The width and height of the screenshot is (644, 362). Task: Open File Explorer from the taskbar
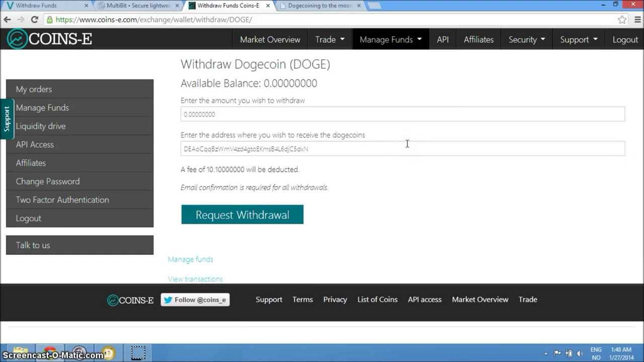(x=21, y=353)
